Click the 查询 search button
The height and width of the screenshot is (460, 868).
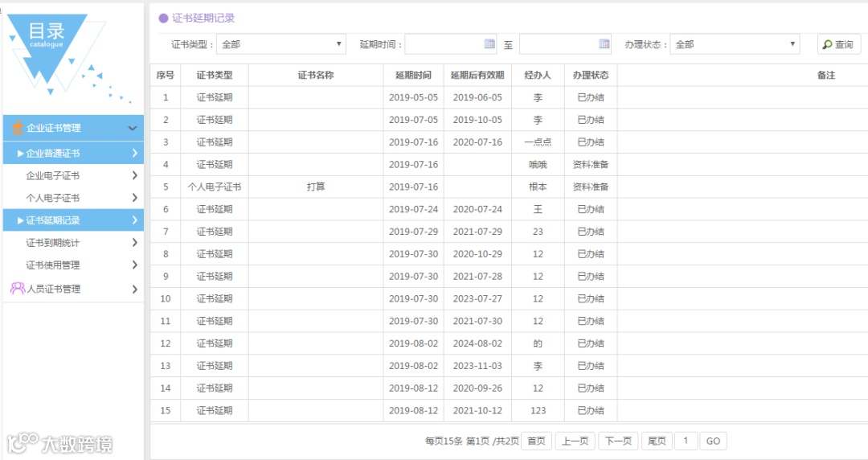(x=838, y=44)
